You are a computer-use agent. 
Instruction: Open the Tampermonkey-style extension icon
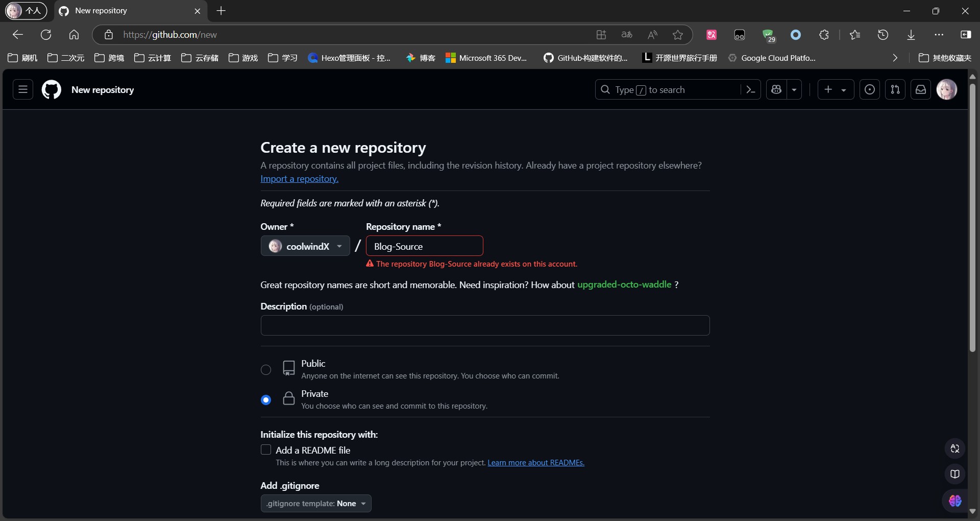(x=740, y=35)
